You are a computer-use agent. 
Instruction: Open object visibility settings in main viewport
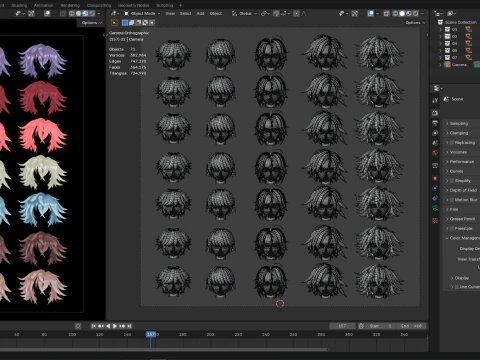(x=343, y=14)
